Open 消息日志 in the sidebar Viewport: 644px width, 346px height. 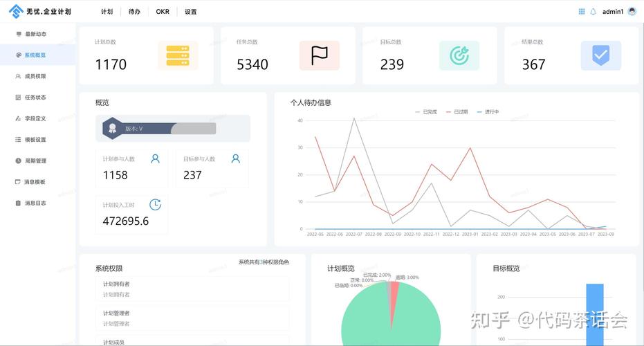[37, 203]
